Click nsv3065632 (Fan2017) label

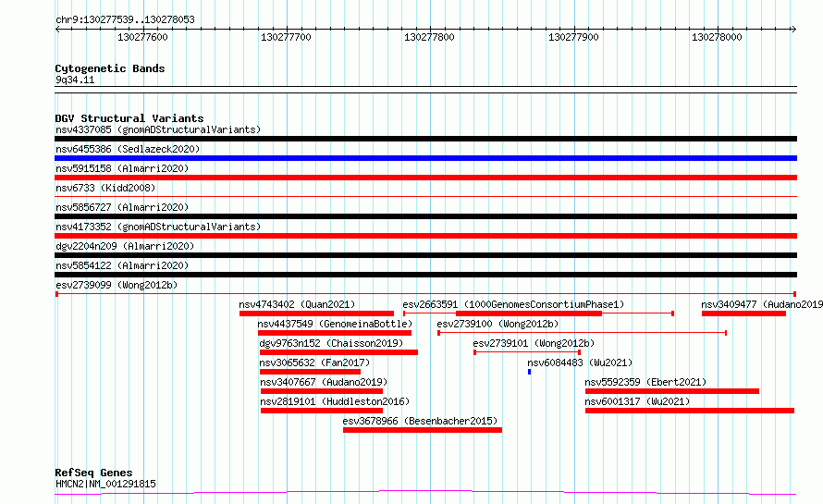coord(315,363)
